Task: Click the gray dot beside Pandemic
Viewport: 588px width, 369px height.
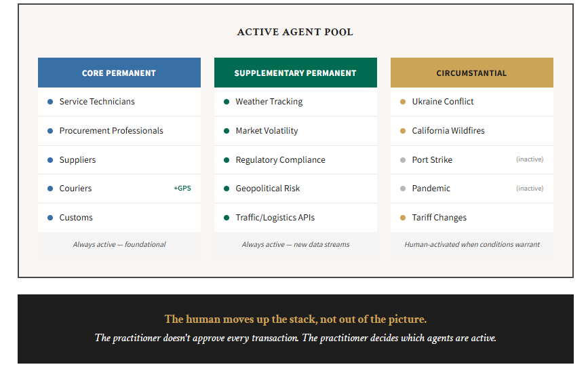Action: (403, 189)
